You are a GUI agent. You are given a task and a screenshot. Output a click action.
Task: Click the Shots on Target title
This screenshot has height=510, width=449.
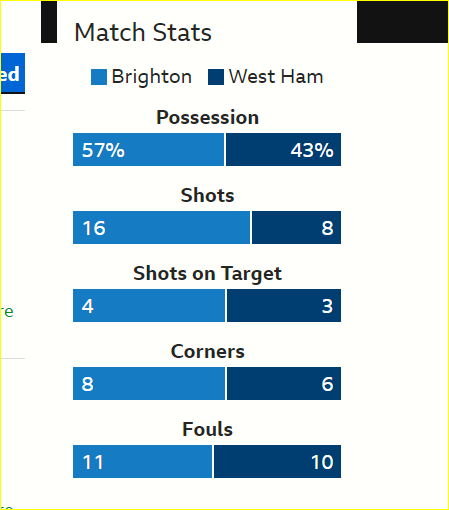click(x=207, y=274)
